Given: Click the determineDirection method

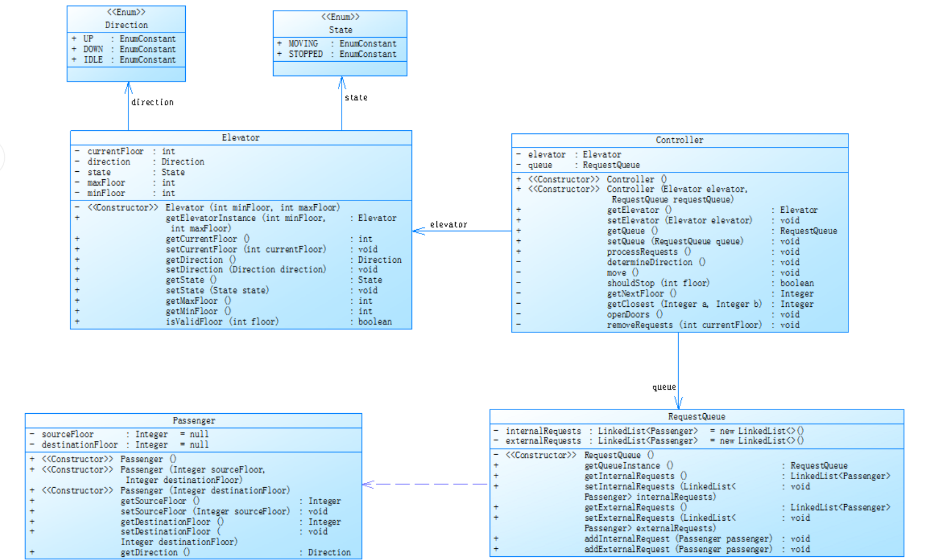Looking at the screenshot, I should [x=658, y=262].
